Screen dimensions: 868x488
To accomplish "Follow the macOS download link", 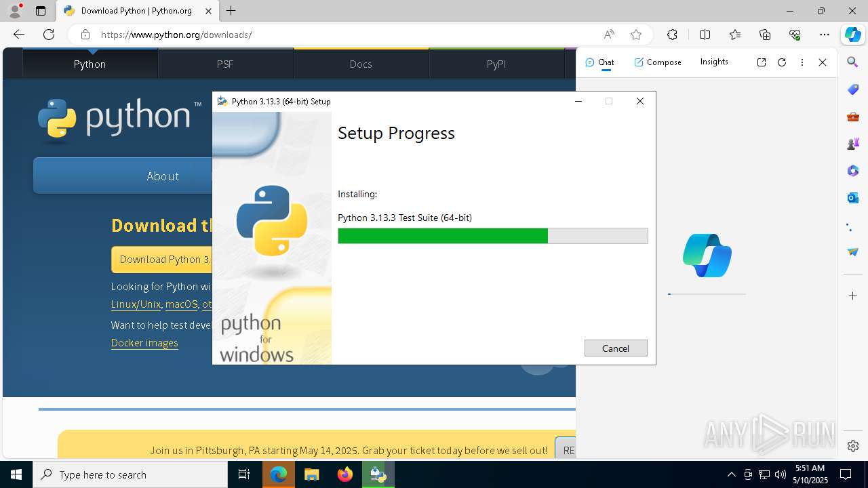I will (181, 304).
